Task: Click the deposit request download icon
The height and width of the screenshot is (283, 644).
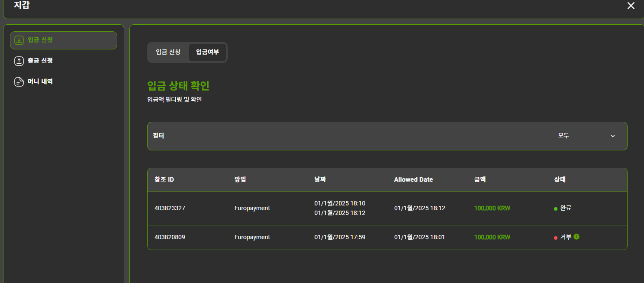Action: (19, 40)
